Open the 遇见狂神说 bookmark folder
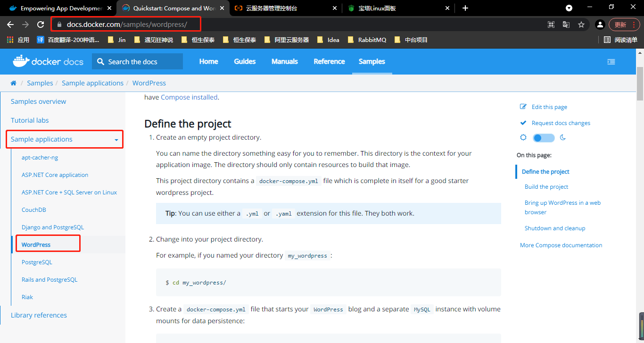 [154, 40]
